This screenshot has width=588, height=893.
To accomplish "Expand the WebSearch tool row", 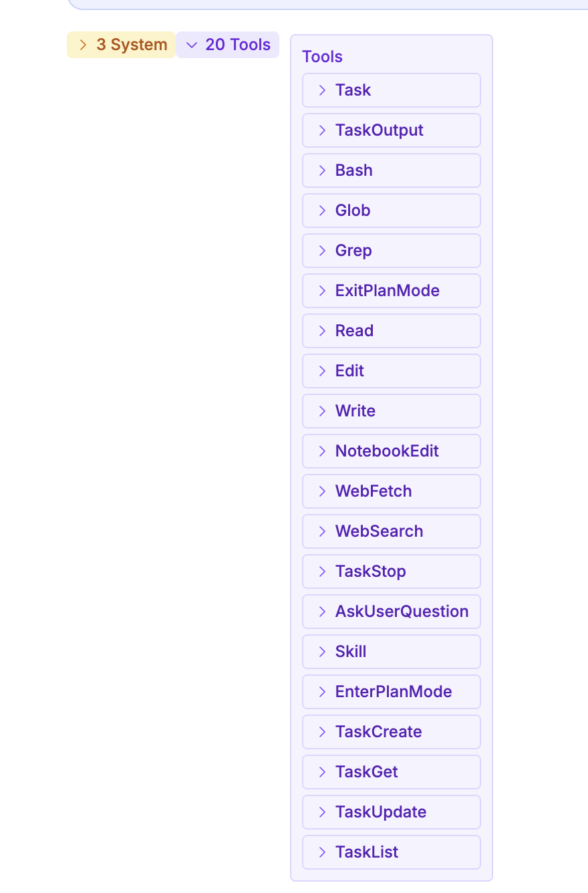I will pos(391,531).
